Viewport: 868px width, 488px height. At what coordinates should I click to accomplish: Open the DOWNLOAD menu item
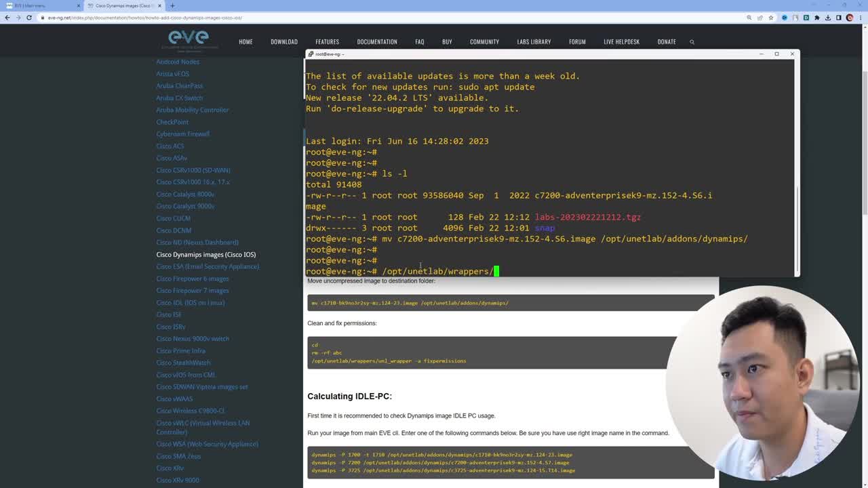284,42
